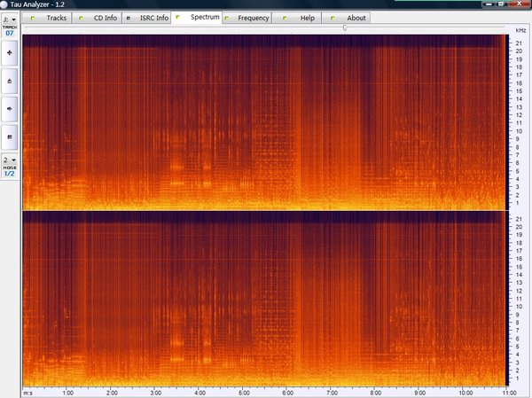Click the 5:00 mark on time axis
This screenshot has height=398, width=532.
click(244, 393)
